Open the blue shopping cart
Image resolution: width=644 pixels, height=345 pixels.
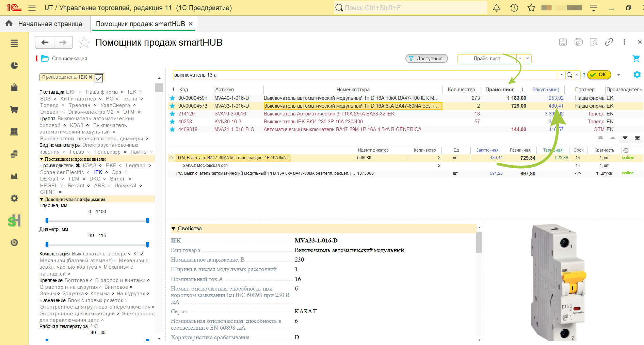(636, 59)
